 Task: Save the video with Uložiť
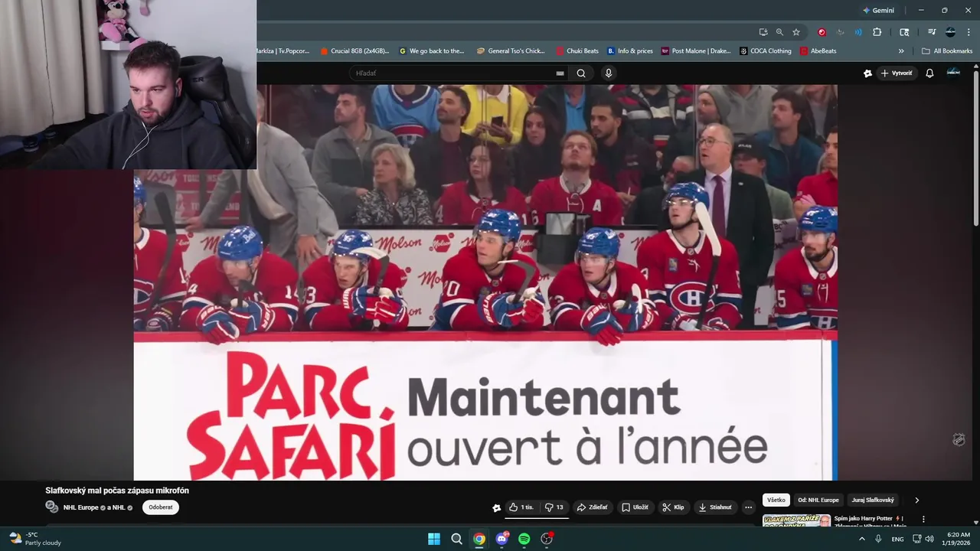635,507
